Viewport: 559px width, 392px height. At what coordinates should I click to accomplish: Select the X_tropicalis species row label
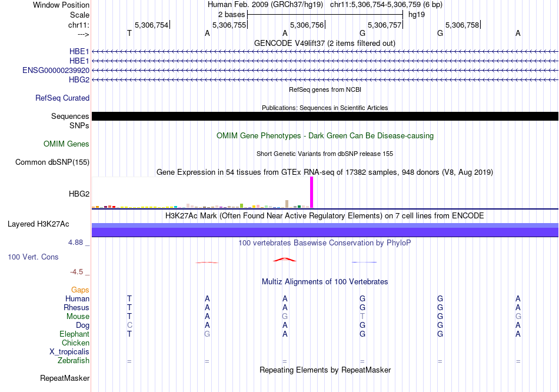(69, 352)
